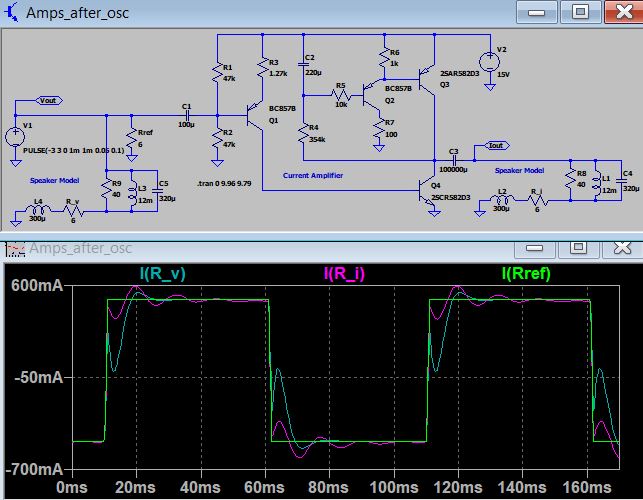Screen dimensions: 643x500
Task: Click the I(R_v) trace label
Action: 162,273
